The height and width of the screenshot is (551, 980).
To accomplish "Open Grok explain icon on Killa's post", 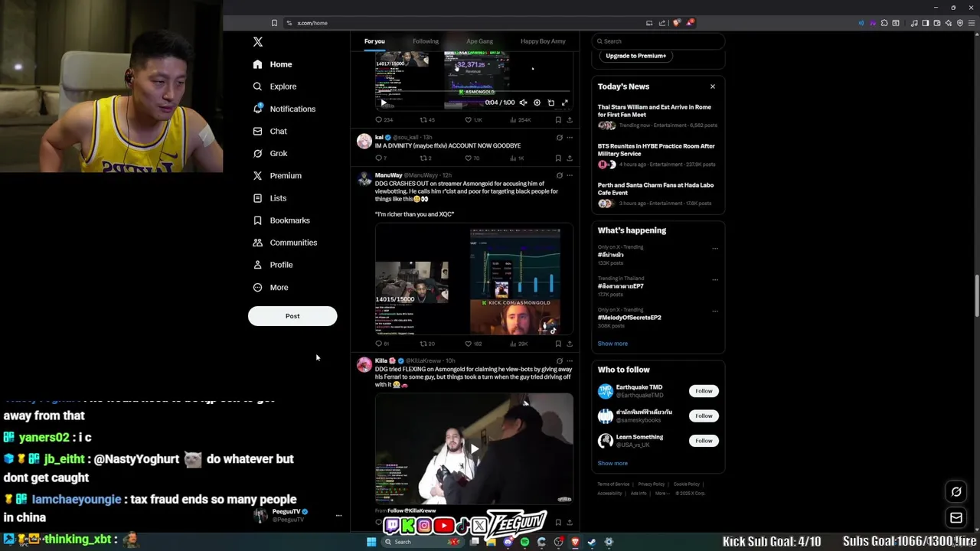I will click(x=559, y=361).
